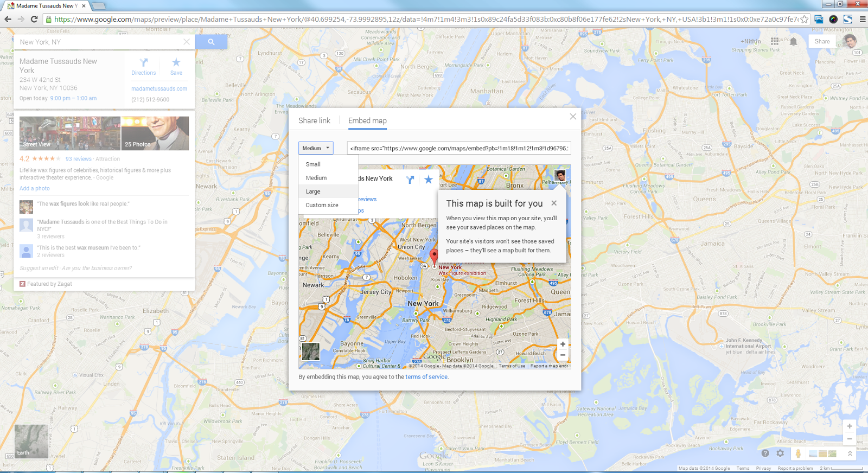Click the Suggest an edit link
Viewport: 868px width, 473px height.
click(39, 268)
